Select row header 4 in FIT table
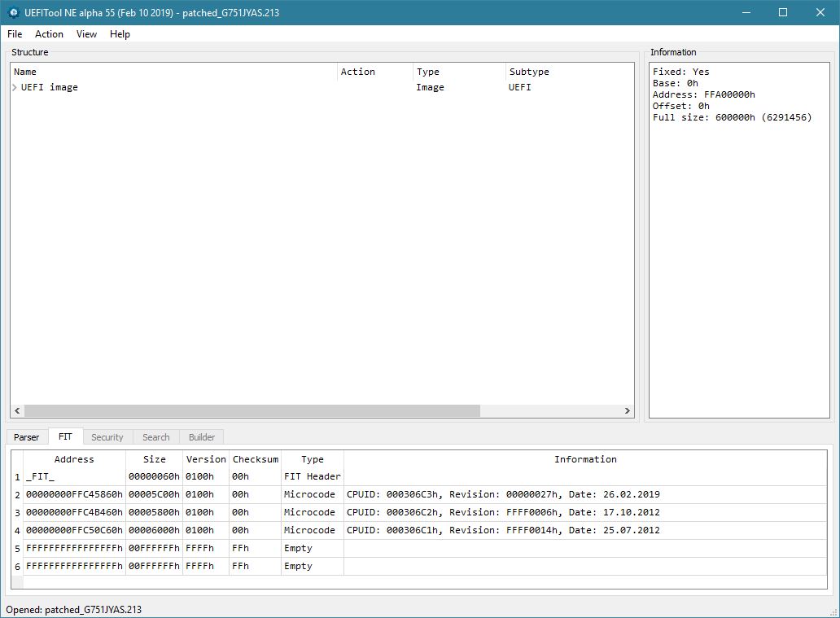 coord(17,530)
